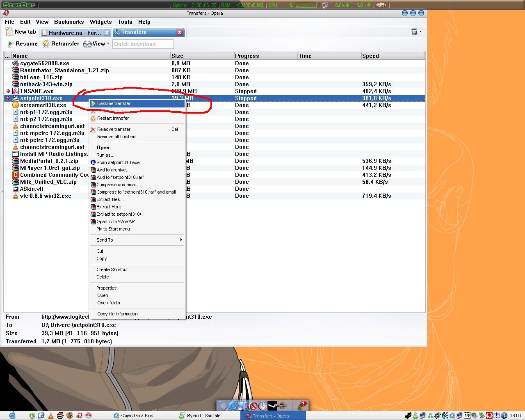Click the green Resume arrow in the toolbar
Screen dimensions: 525x420
(10, 44)
